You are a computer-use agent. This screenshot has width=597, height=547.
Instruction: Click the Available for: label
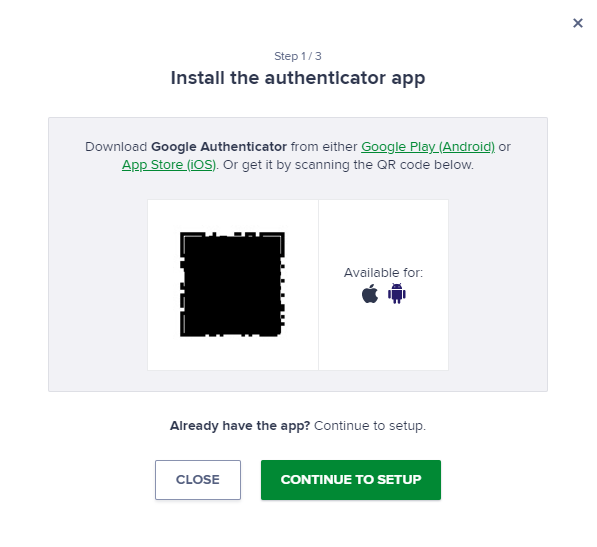[383, 273]
